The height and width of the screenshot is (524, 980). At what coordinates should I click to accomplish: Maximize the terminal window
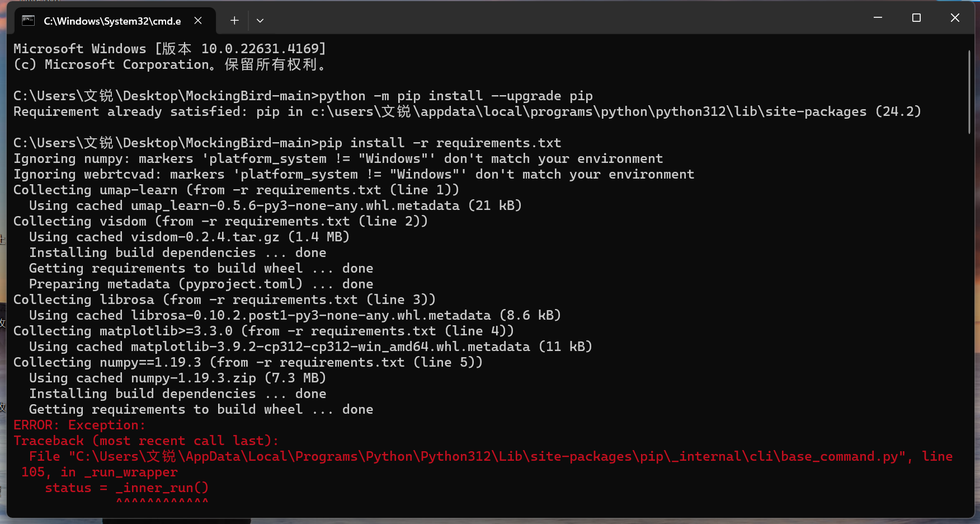[916, 18]
